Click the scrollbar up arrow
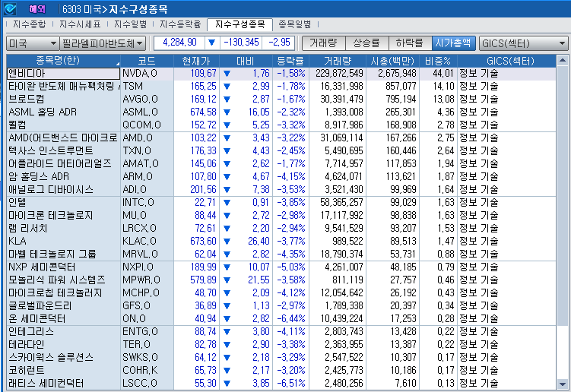Viewport: 571px width, 392px height. point(563,60)
